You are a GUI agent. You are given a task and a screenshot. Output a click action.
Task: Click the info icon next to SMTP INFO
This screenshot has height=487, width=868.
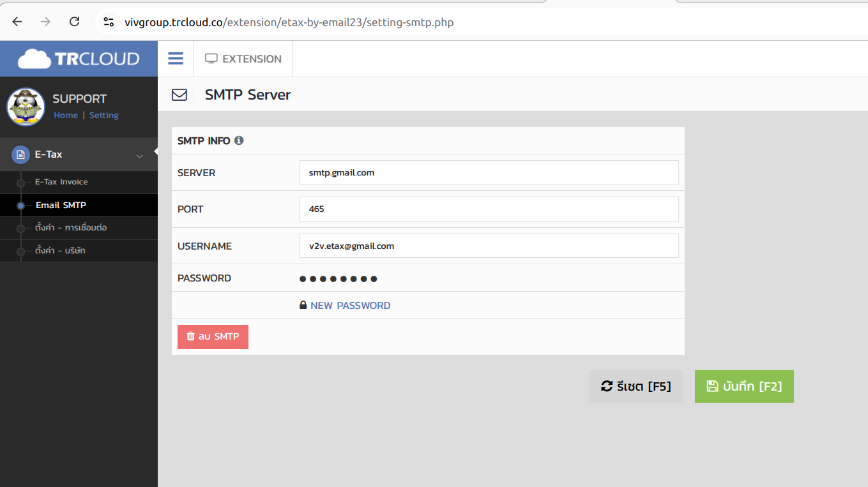pyautogui.click(x=239, y=140)
